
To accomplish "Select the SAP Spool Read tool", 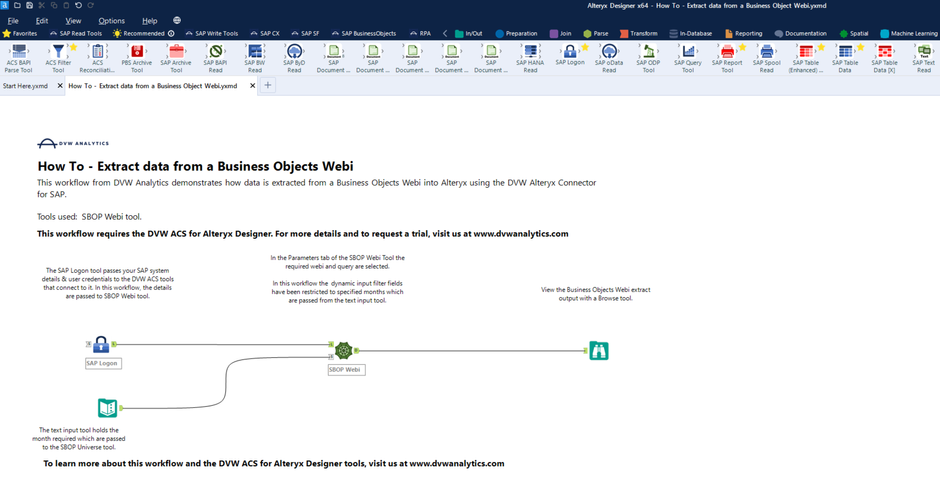I will pyautogui.click(x=767, y=58).
